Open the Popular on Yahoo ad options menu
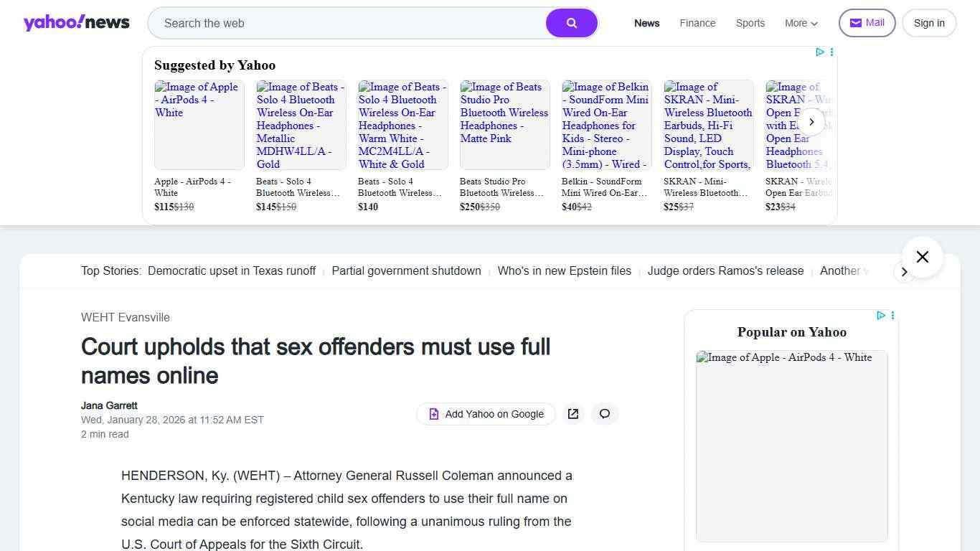 (892, 316)
